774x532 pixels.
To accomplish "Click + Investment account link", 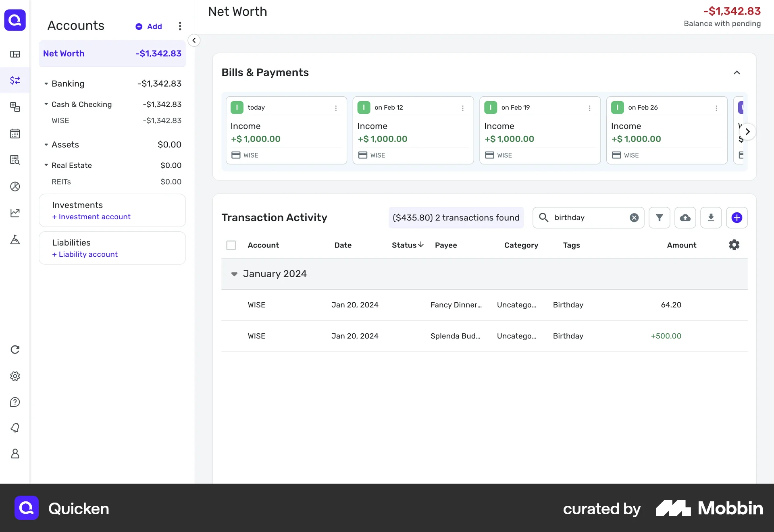I will point(91,217).
